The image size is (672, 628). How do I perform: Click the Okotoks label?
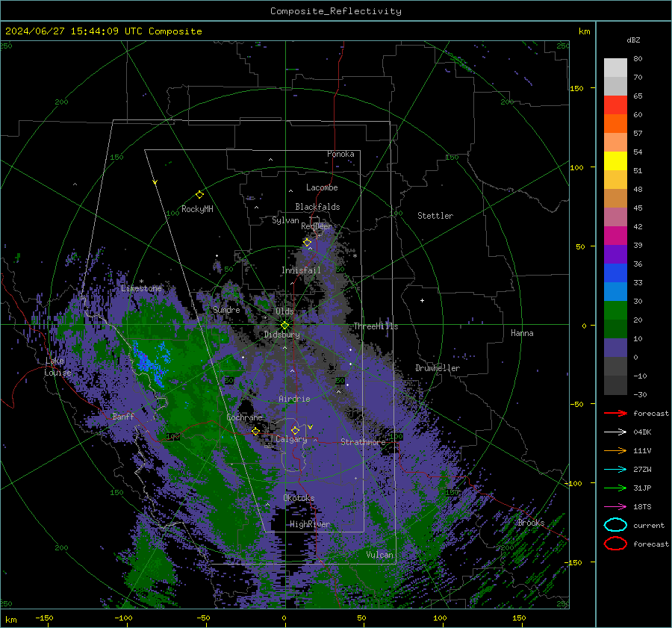coord(299,498)
